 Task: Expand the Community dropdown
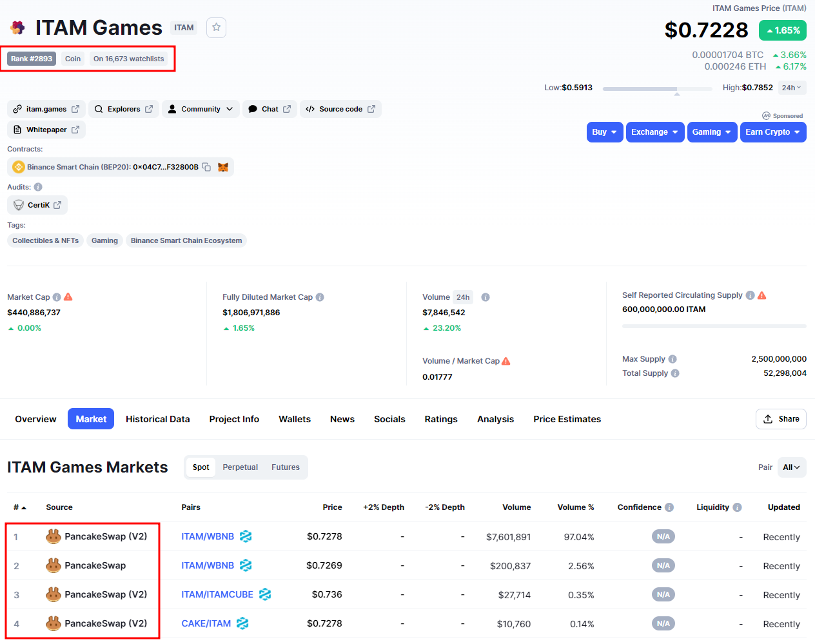coord(201,109)
